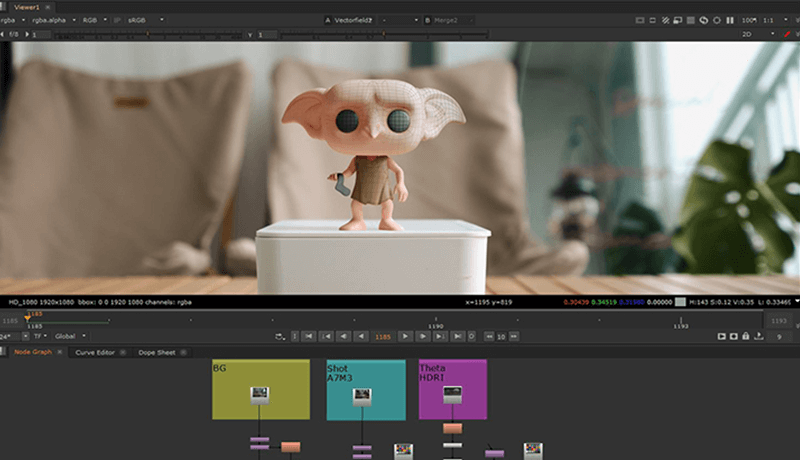Open the Global frame range dropdown
Screen dimensions: 800x460
tap(70, 336)
